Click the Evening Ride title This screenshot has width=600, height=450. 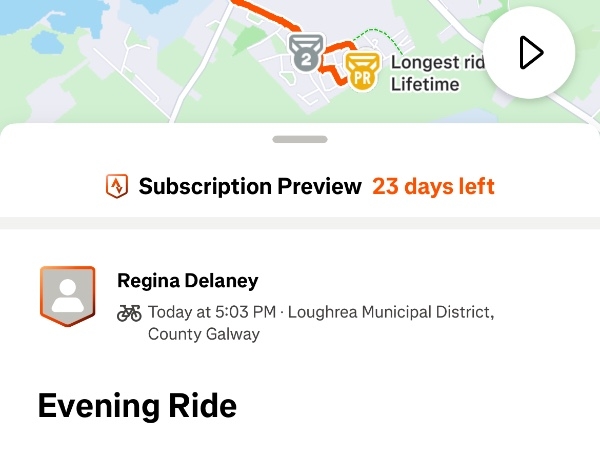[137, 406]
